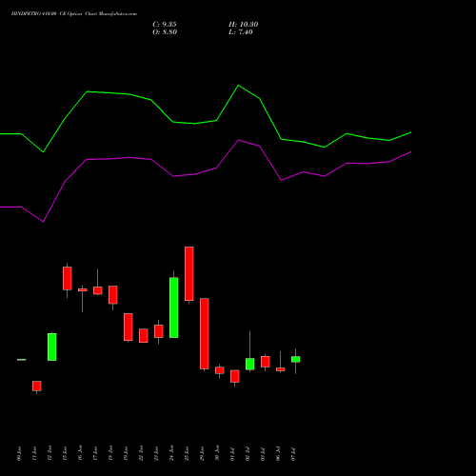Select the low value L: 7.40
The width and height of the screenshot is (476, 476).
coord(241,32)
